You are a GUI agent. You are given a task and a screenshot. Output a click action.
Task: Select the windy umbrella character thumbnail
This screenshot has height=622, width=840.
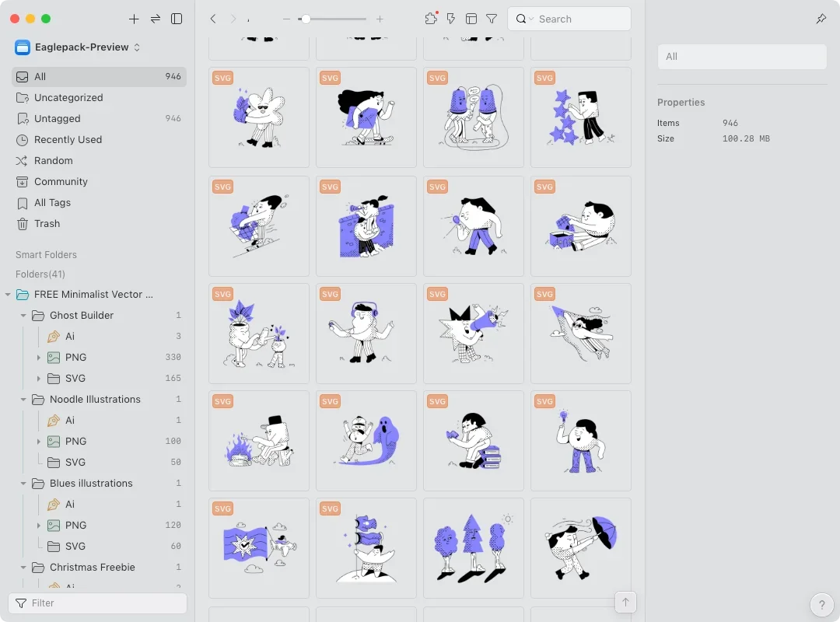pos(581,548)
